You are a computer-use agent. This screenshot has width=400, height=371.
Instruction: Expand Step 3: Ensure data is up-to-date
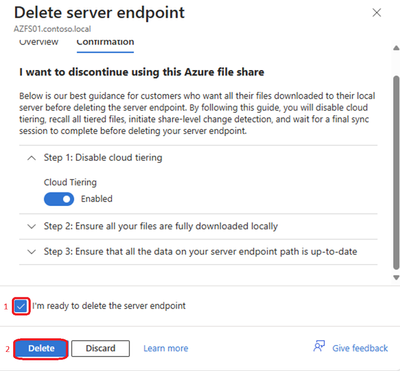198,252
